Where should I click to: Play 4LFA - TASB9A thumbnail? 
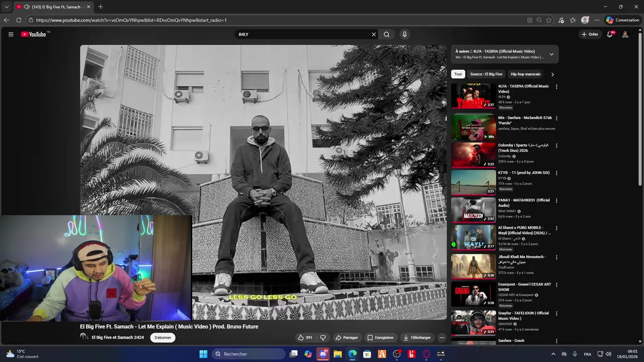coord(473,96)
